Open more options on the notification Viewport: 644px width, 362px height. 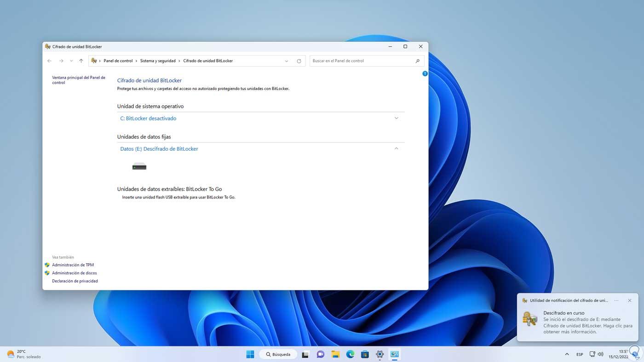[x=616, y=300]
